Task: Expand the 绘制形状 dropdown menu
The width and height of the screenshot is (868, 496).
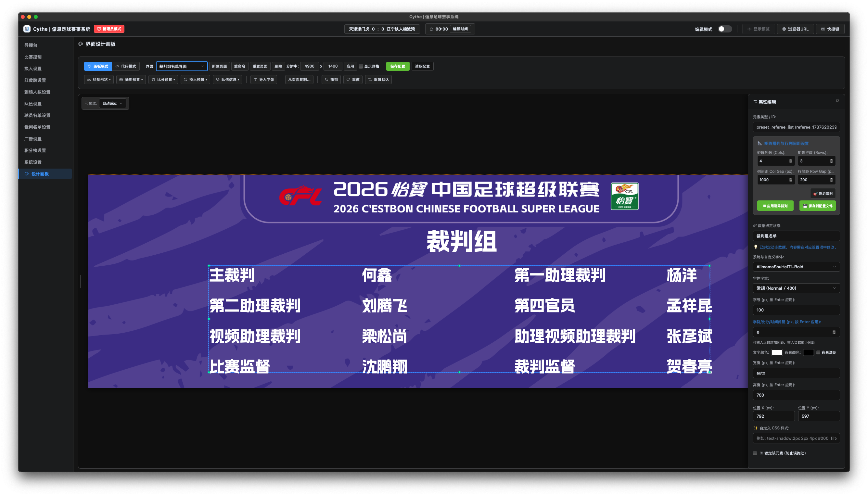Action: tap(99, 79)
